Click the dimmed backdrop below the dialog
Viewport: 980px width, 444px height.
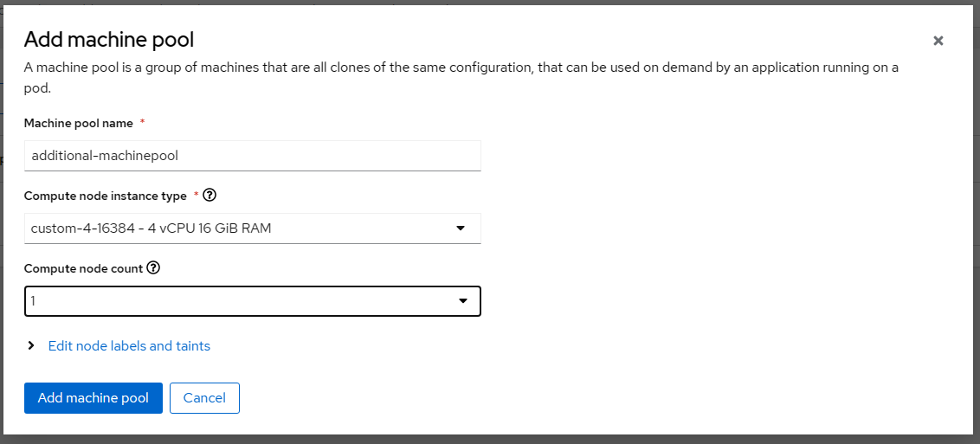point(490,439)
